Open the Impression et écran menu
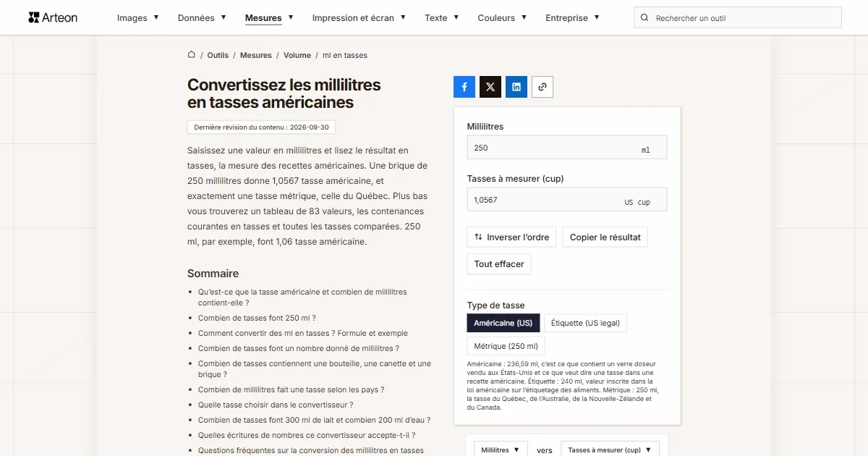Screen dimensions: 868x456 tap(359, 18)
